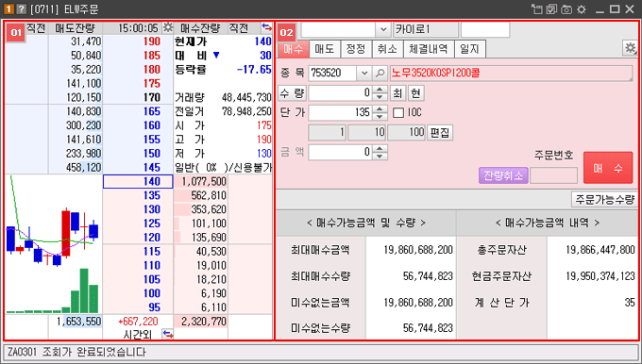This screenshot has height=364, width=642.
Task: Click the quantity preset button 100
Action: (x=406, y=133)
